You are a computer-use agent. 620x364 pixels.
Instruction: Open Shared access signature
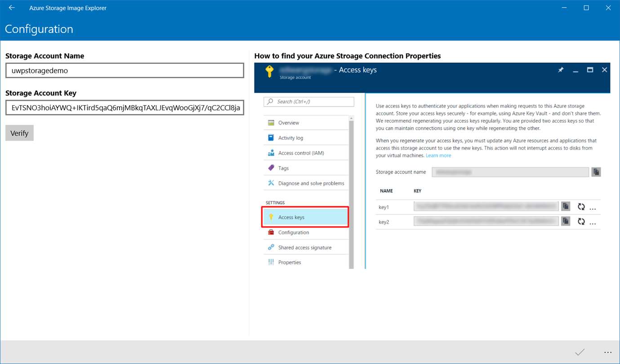point(306,248)
